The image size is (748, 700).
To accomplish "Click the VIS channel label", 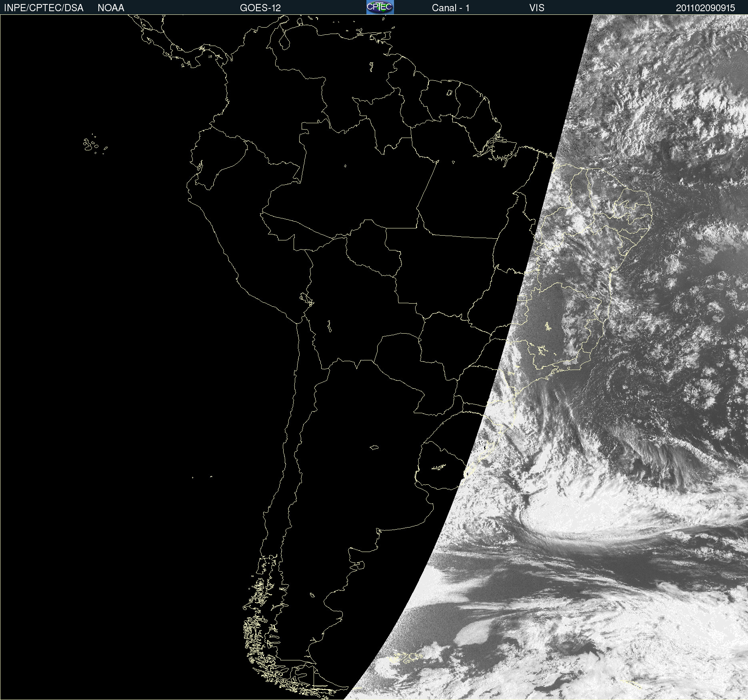I will (x=537, y=8).
